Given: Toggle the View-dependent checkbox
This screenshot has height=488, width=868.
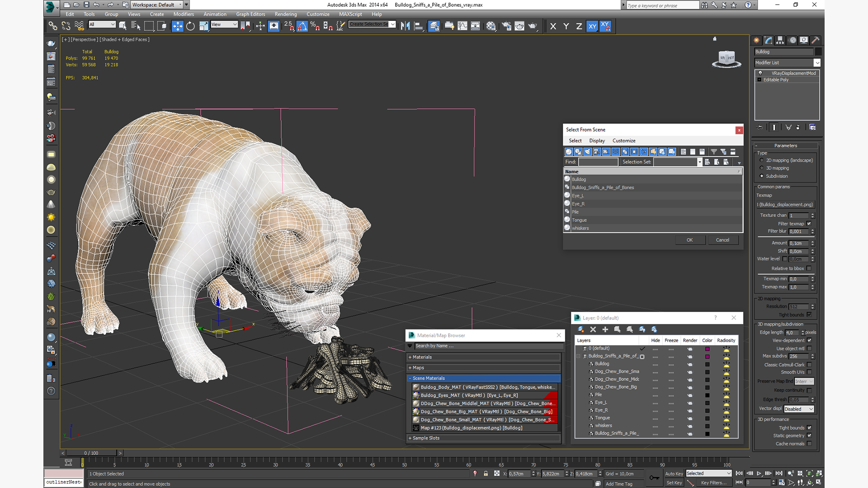Looking at the screenshot, I should [809, 340].
